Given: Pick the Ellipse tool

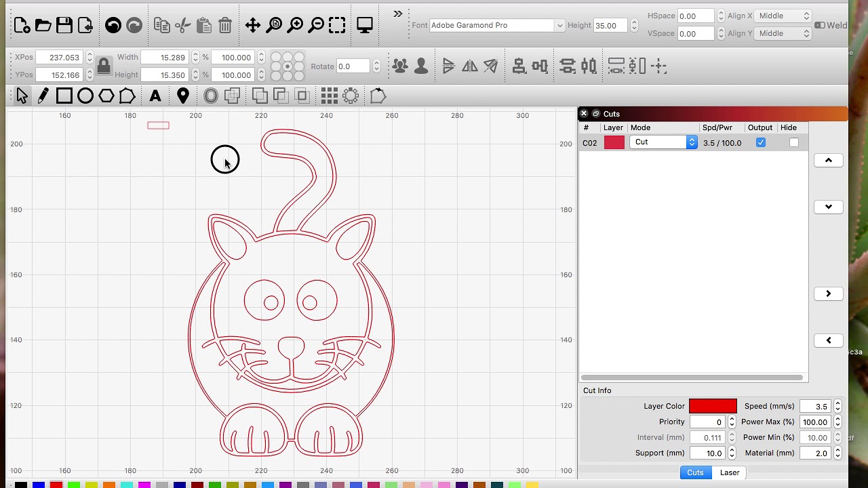Looking at the screenshot, I should pos(85,96).
